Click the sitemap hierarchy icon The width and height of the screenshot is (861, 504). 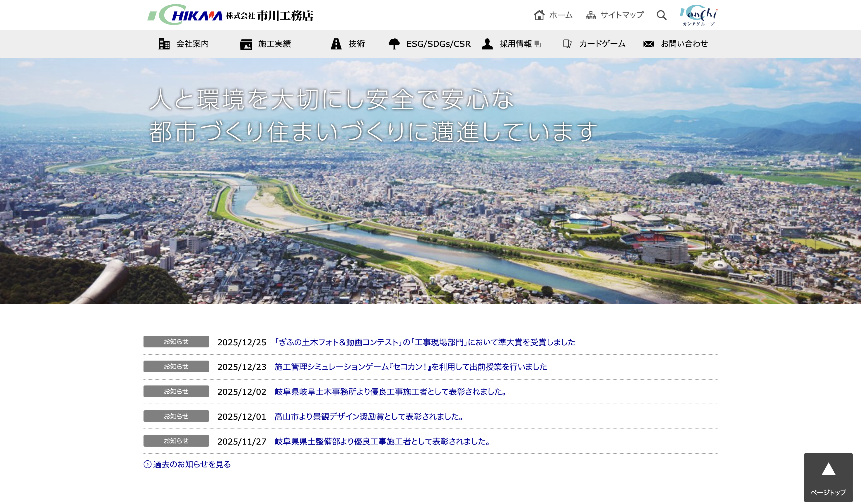coord(590,15)
